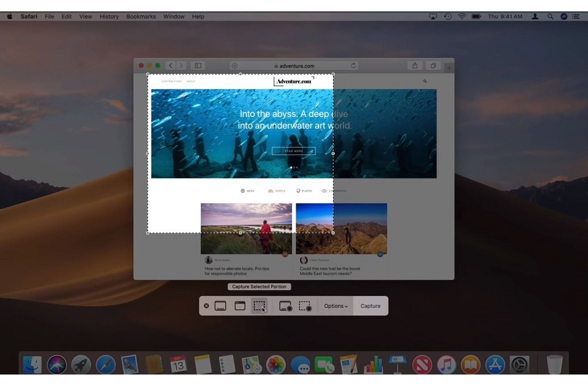588x390 pixels.
Task: Open the CONTRIBUTORS page link
Action: click(x=171, y=81)
